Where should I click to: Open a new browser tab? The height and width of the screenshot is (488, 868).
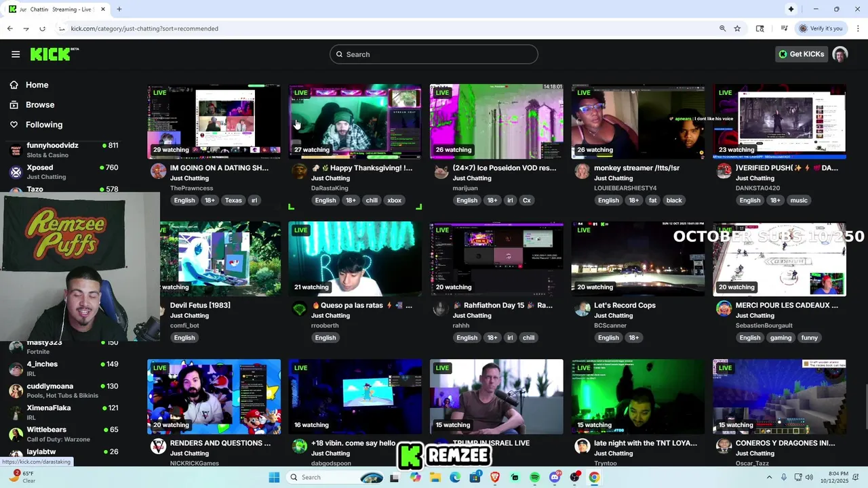119,9
